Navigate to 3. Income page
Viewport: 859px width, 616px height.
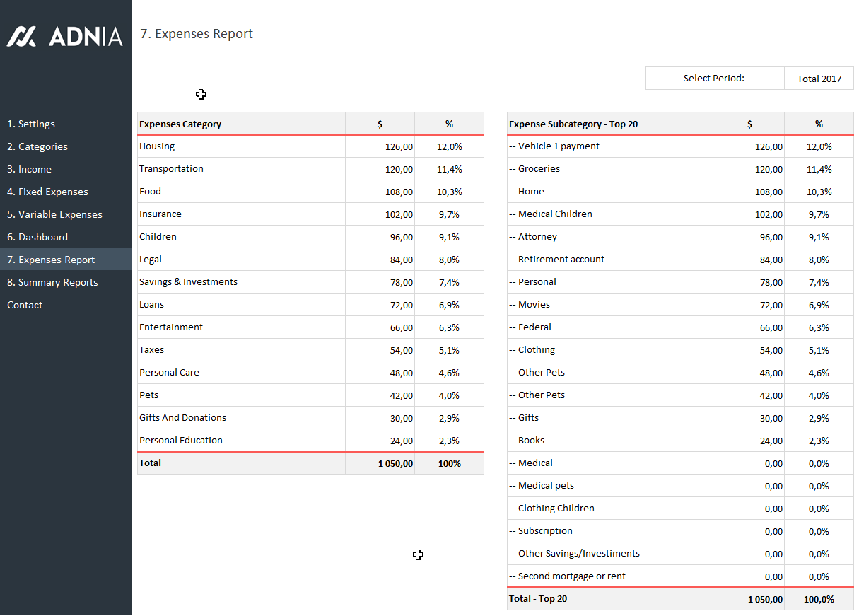coord(29,169)
